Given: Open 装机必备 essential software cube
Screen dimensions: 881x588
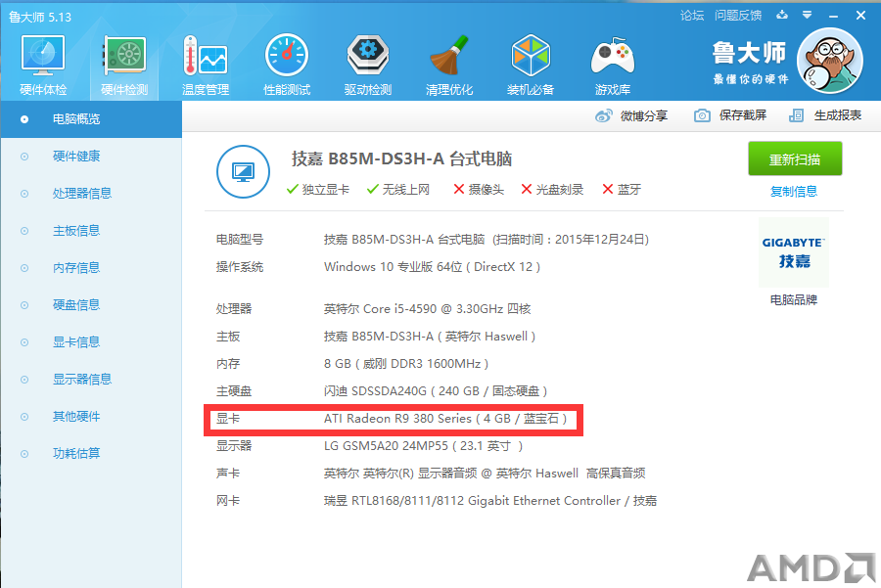Looking at the screenshot, I should point(530,65).
